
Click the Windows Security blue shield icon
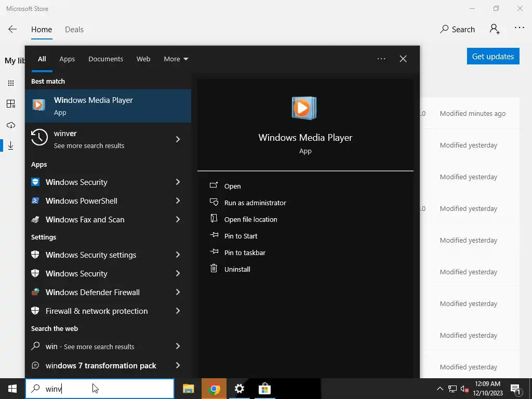[35, 182]
